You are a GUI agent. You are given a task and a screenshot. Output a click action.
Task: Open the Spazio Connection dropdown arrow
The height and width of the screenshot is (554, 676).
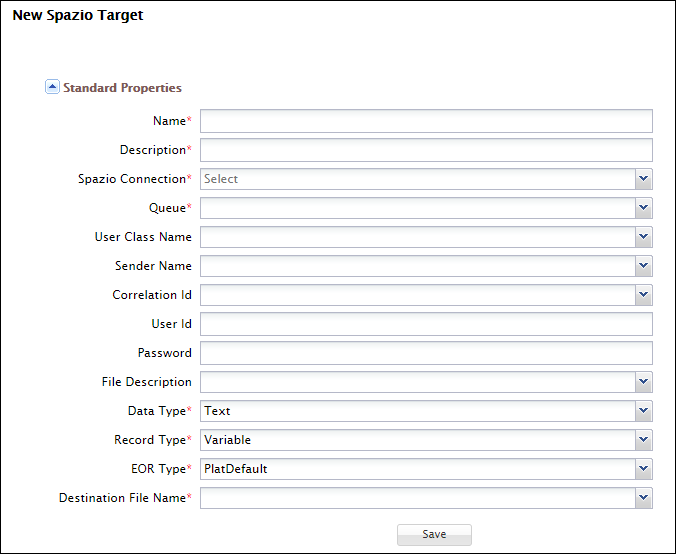click(x=643, y=179)
